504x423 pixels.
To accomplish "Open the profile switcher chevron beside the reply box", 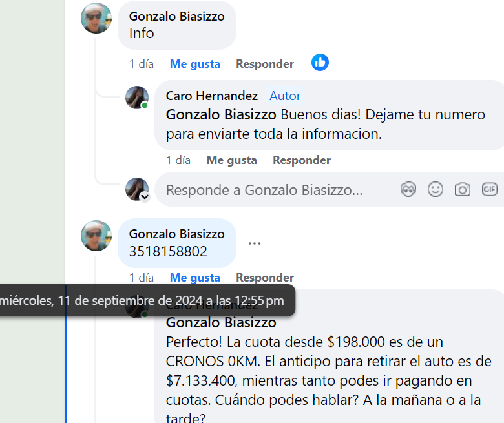I will click(x=145, y=196).
